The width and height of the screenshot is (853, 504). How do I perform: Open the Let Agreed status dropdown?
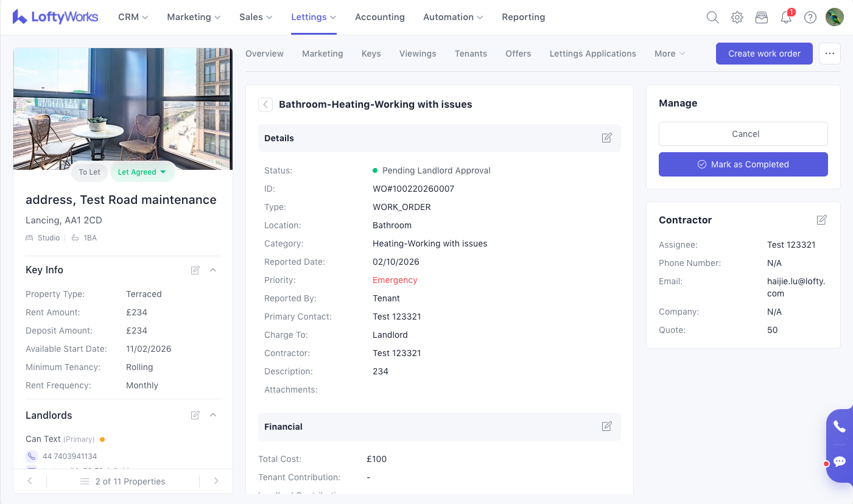[x=142, y=172]
